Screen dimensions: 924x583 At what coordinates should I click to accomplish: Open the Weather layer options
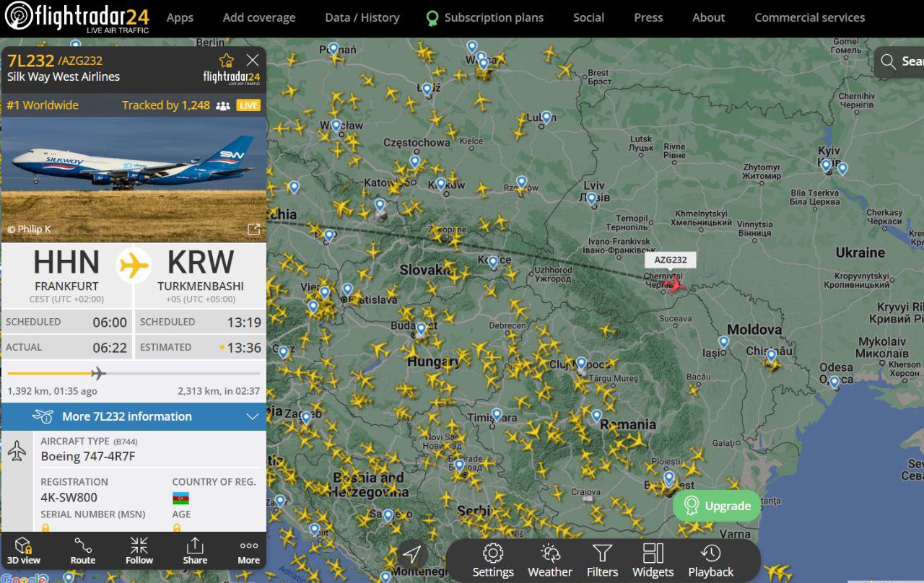pyautogui.click(x=550, y=561)
